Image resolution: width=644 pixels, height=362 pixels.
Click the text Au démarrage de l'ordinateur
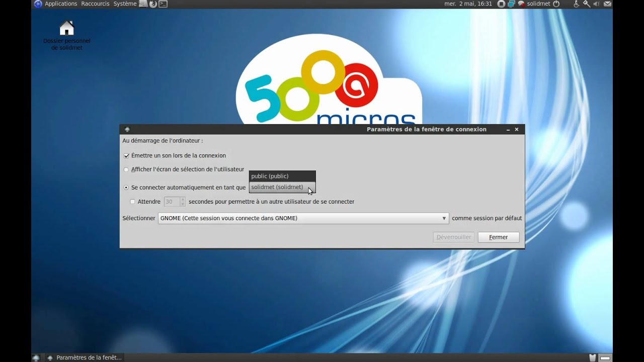tap(163, 141)
